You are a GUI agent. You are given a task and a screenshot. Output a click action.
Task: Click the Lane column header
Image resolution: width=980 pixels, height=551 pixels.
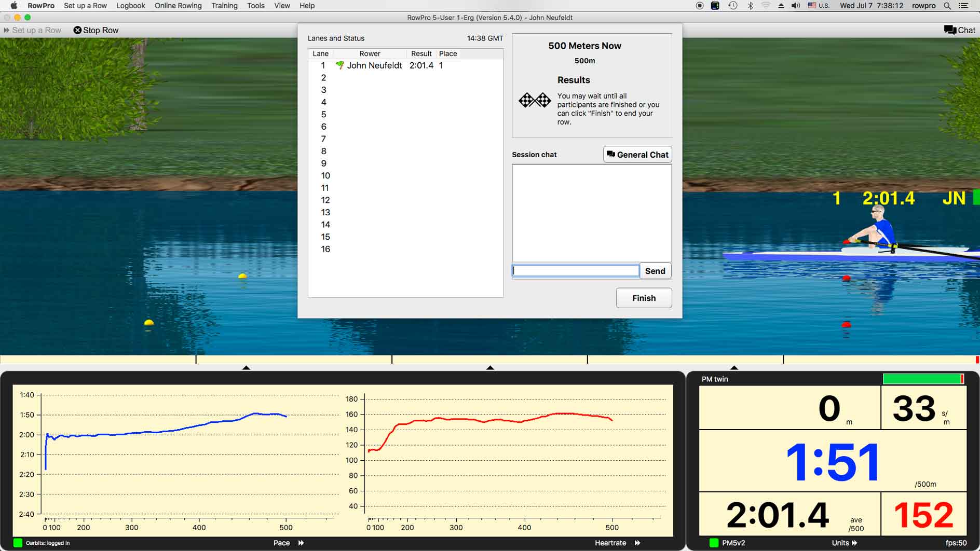(320, 53)
